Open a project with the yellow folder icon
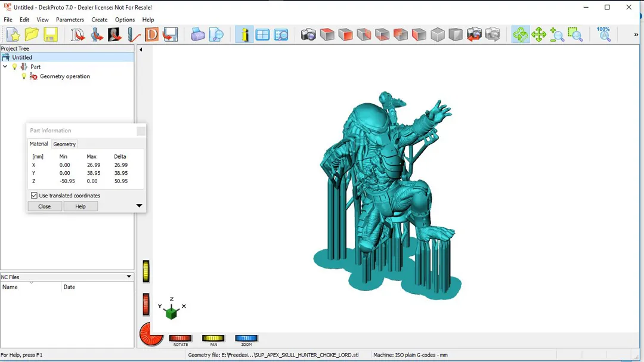Screen dimensions: 644x362 point(32,35)
